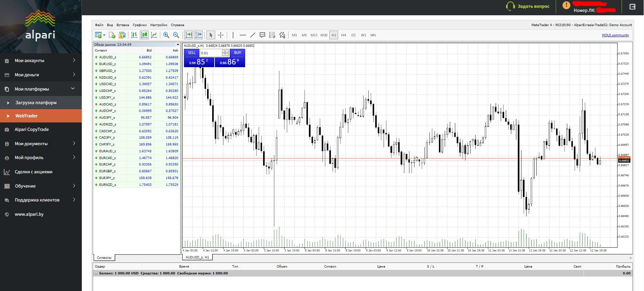Switch timeframe to W1
Viewport: 644px width, 291px height.
[364, 35]
